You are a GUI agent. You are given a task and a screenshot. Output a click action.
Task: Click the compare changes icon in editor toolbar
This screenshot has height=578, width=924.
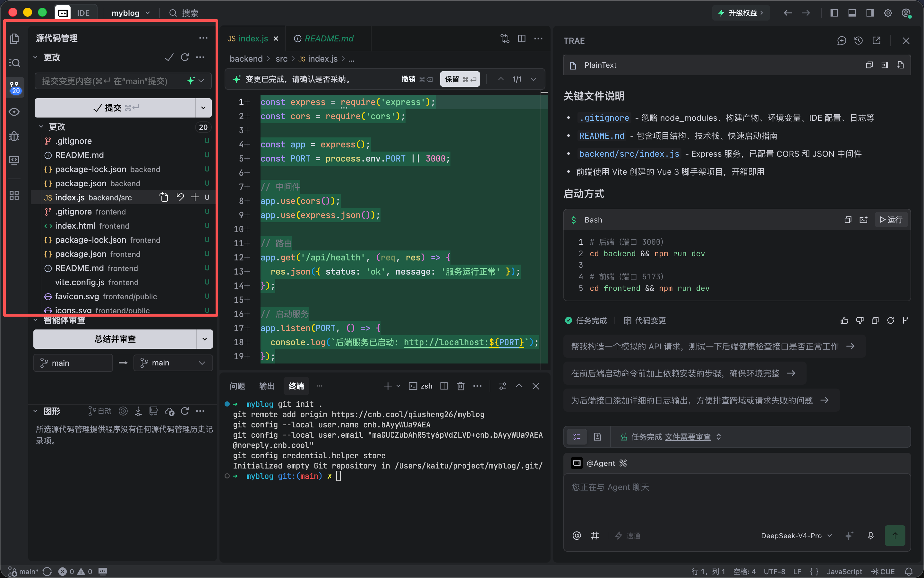pos(505,39)
